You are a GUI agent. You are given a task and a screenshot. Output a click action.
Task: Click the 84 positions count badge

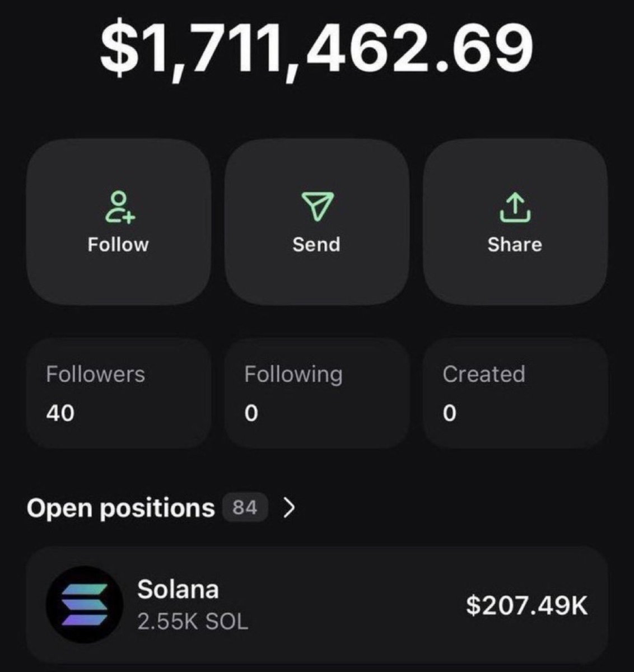pos(245,508)
